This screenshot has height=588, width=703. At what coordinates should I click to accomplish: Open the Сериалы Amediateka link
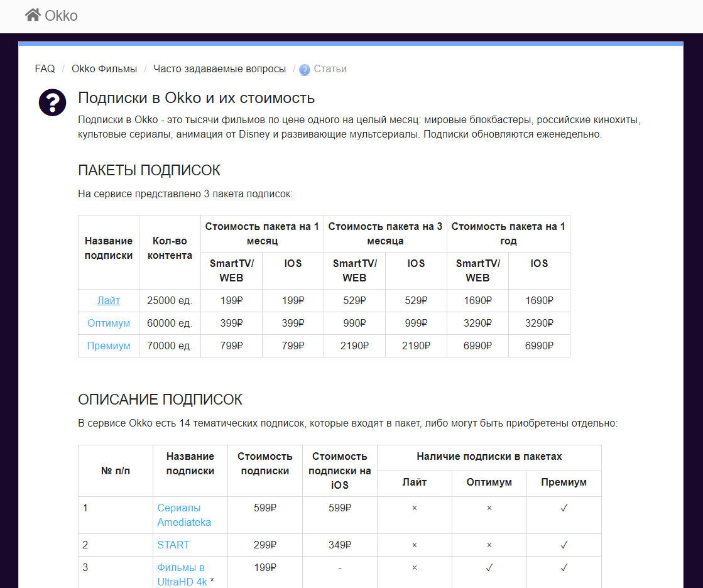(184, 515)
